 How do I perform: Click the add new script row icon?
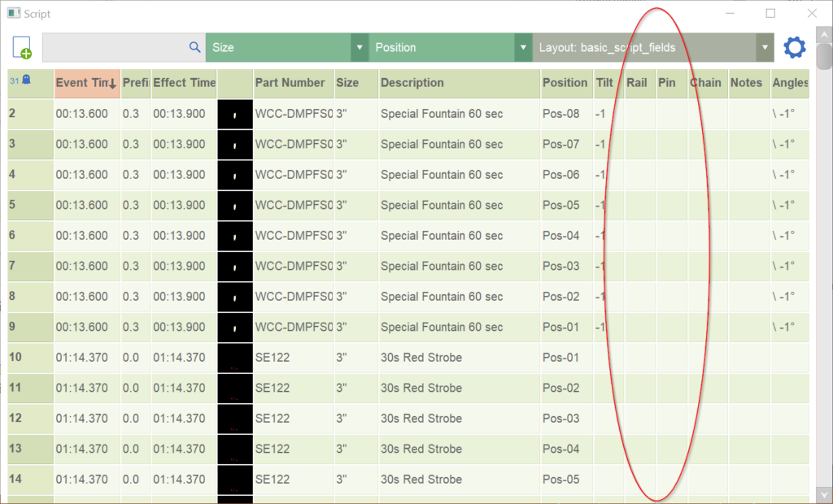(22, 48)
